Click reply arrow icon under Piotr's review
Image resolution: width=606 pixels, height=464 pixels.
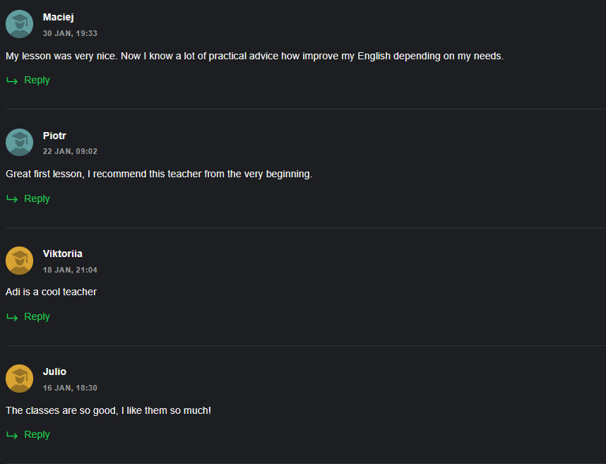[x=12, y=199]
